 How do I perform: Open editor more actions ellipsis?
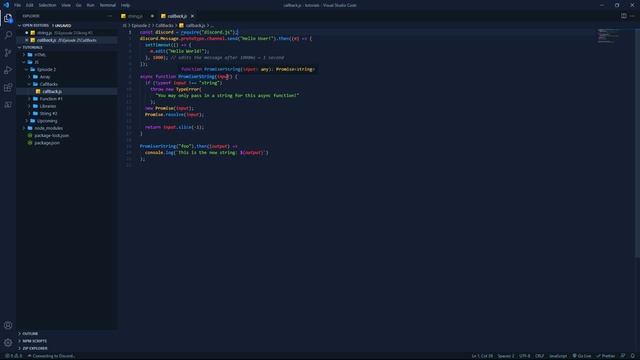tap(632, 16)
